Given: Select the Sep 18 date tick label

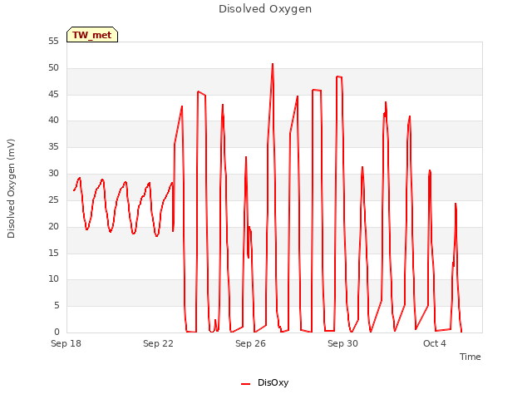Looking at the screenshot, I should click(66, 343).
